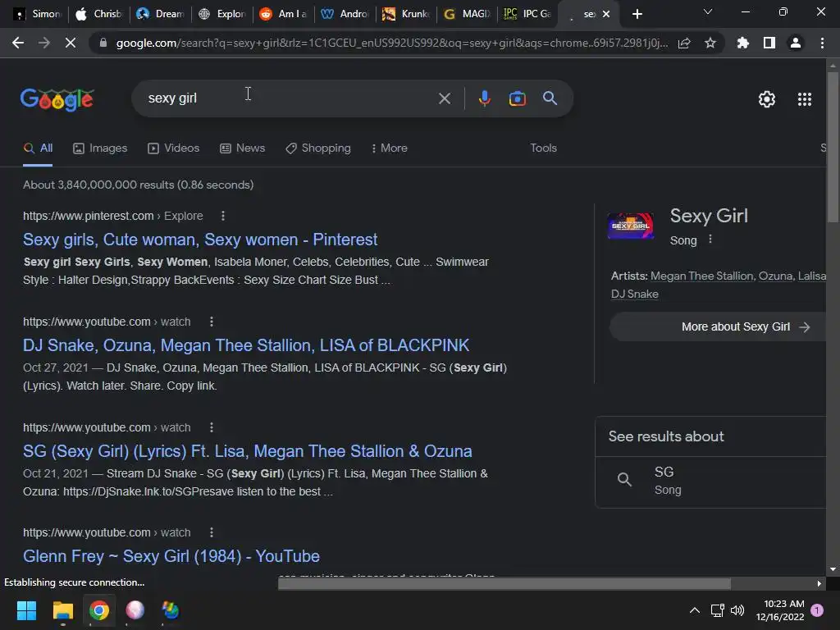Open Chrome from the taskbar

(99, 610)
